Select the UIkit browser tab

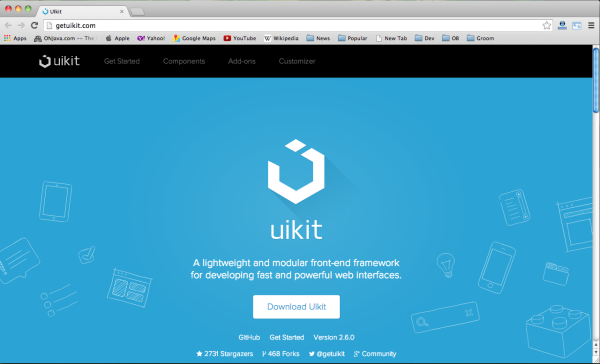pos(83,11)
